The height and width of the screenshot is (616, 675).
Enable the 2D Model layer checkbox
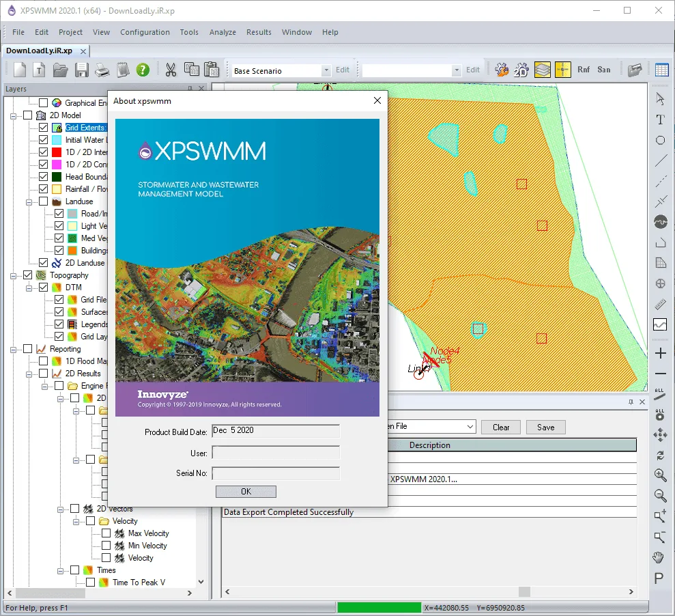click(28, 115)
